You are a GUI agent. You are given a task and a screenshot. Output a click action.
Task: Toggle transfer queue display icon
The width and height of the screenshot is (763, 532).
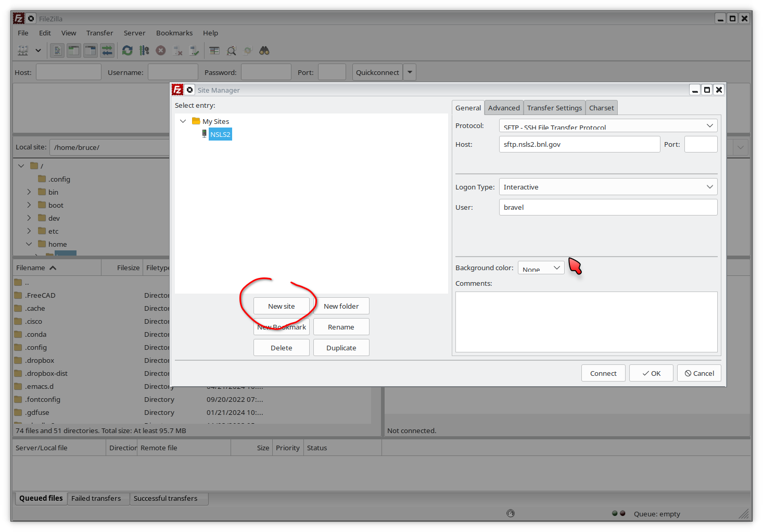pos(107,50)
